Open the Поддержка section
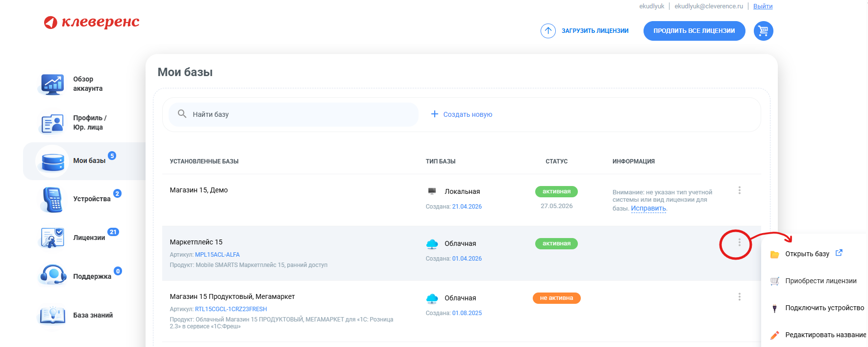 coord(92,276)
